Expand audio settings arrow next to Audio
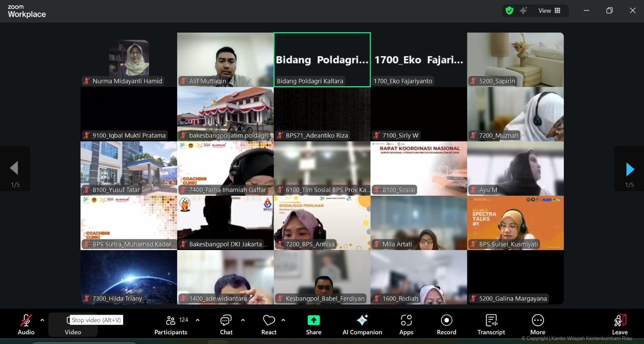Viewport: 644px width, 344px height. (x=42, y=320)
